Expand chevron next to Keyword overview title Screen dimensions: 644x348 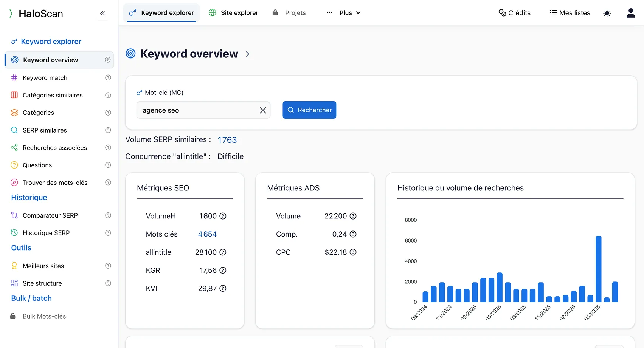click(248, 54)
